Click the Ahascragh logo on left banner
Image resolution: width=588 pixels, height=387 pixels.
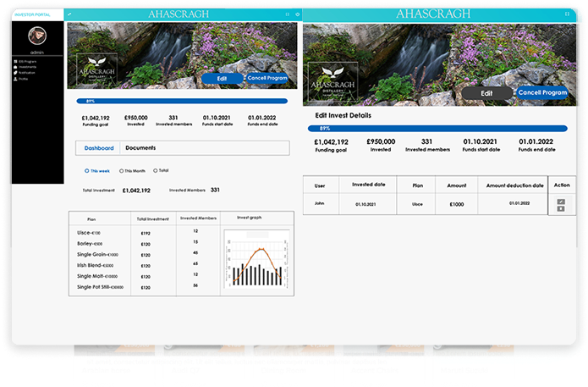point(96,69)
